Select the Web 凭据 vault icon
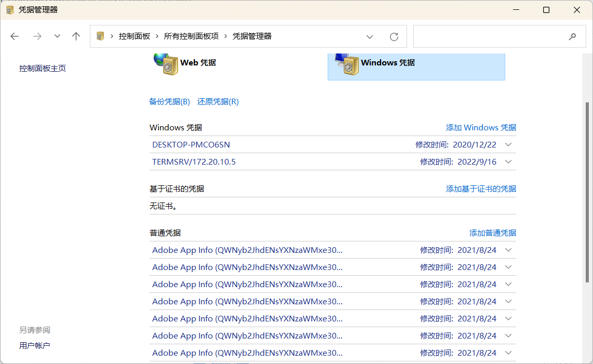 click(x=166, y=64)
